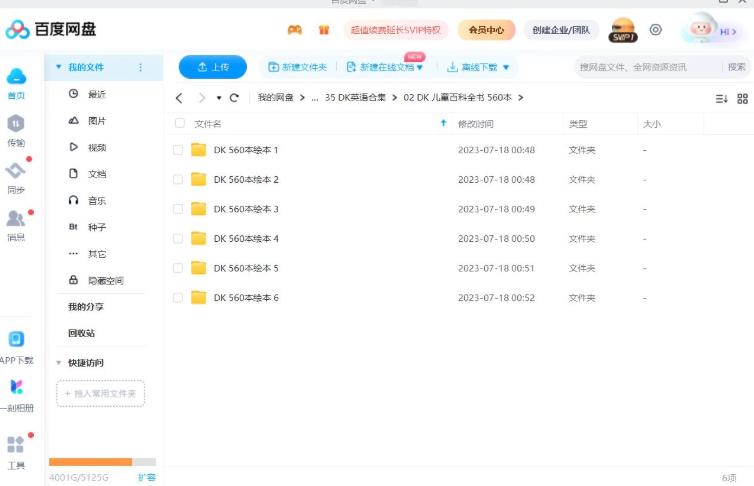Click the gift box icon in header
Image resolution: width=754 pixels, height=486 pixels.
click(324, 30)
